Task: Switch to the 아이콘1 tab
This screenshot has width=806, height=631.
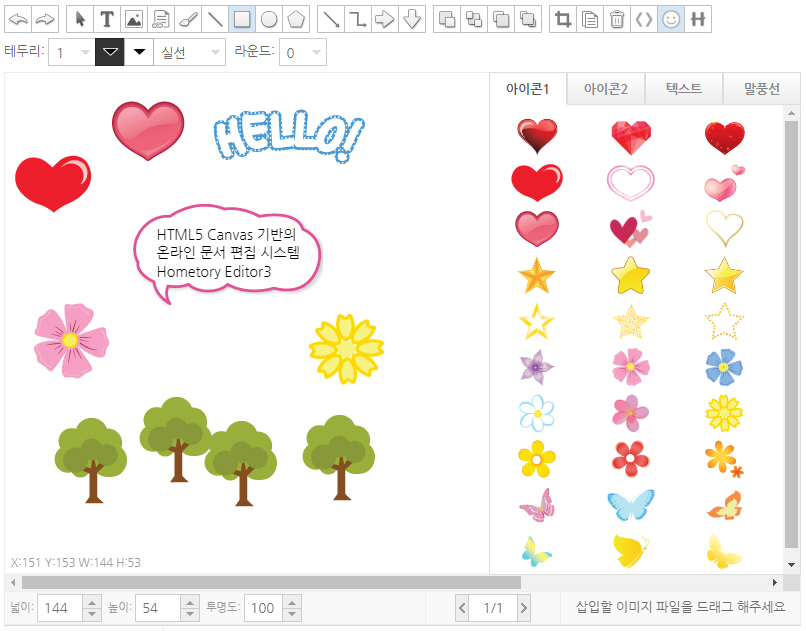Action: coord(528,89)
